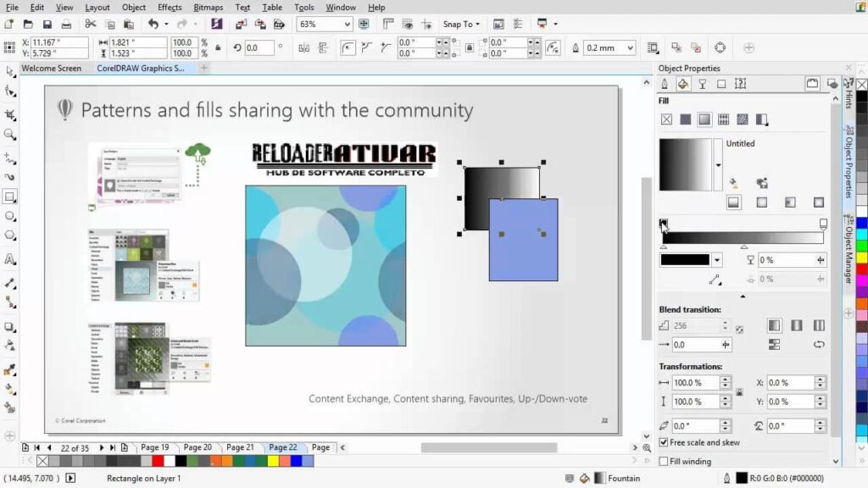Select the Zoom tool in toolbox
The width and height of the screenshot is (868, 488).
10,135
